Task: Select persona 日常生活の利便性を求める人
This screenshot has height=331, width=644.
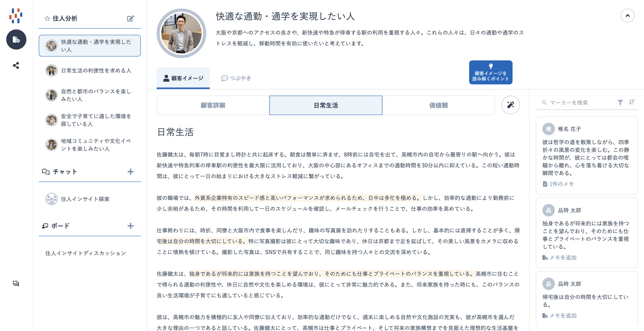Action: click(90, 70)
